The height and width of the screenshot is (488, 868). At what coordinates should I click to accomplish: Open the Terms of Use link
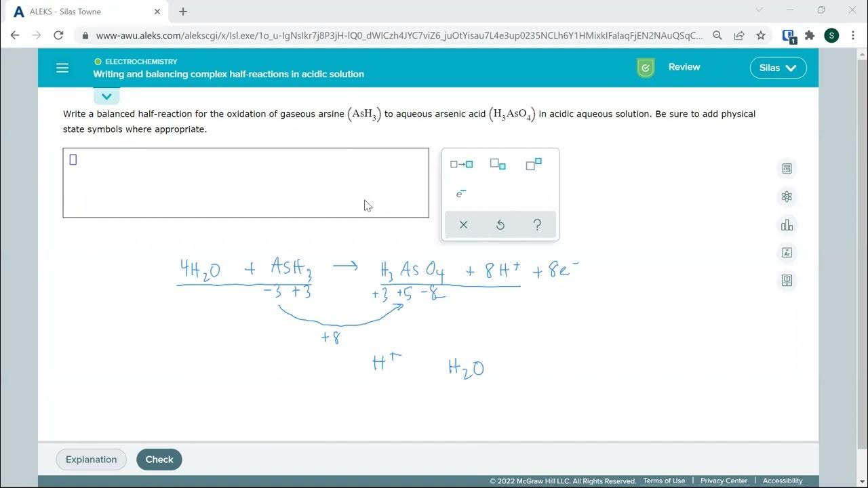[x=664, y=481]
